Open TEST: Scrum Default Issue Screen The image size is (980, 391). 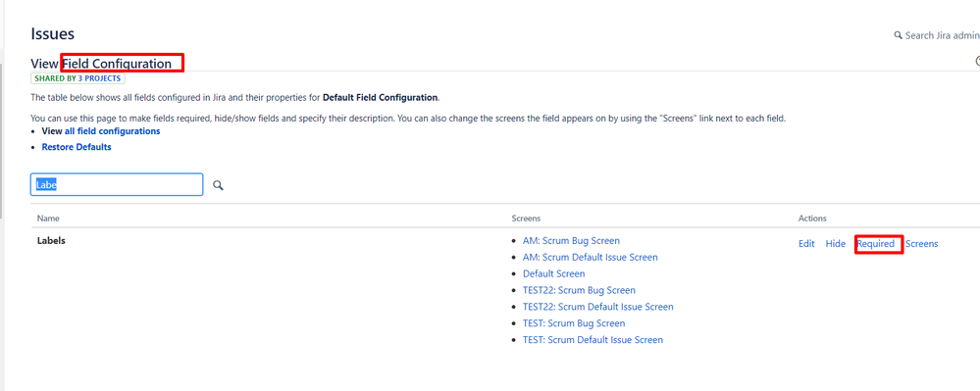click(x=593, y=340)
